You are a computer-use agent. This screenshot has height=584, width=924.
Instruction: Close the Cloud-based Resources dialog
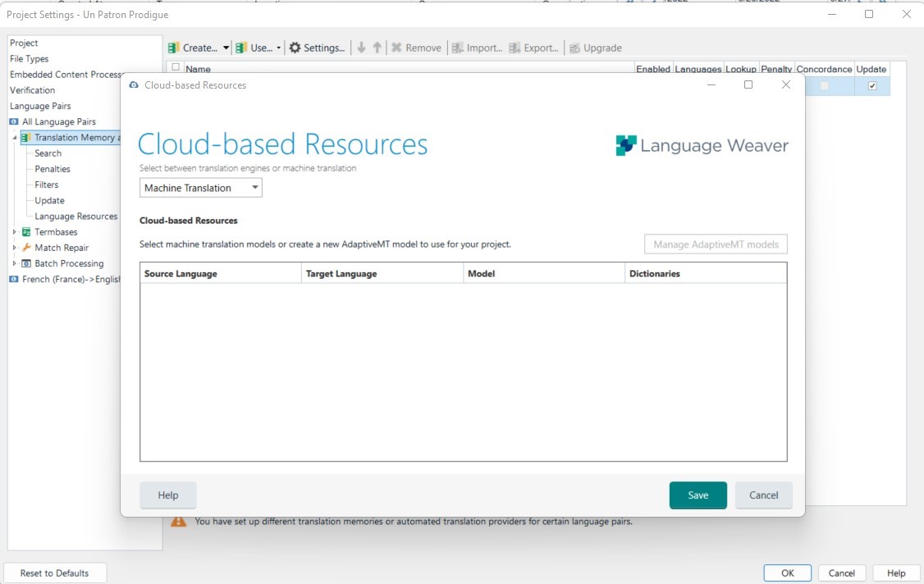pyautogui.click(x=785, y=84)
